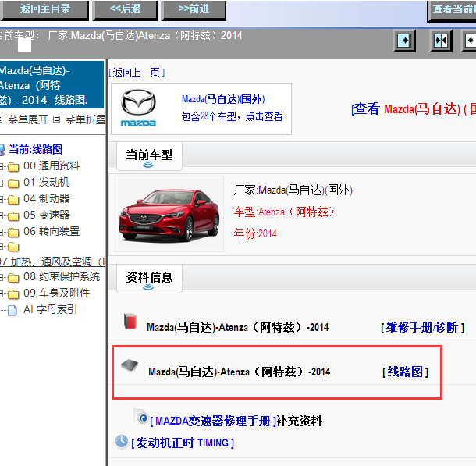Click the Mazda-Atenza-2014-线路图 sidebar header

(x=52, y=85)
